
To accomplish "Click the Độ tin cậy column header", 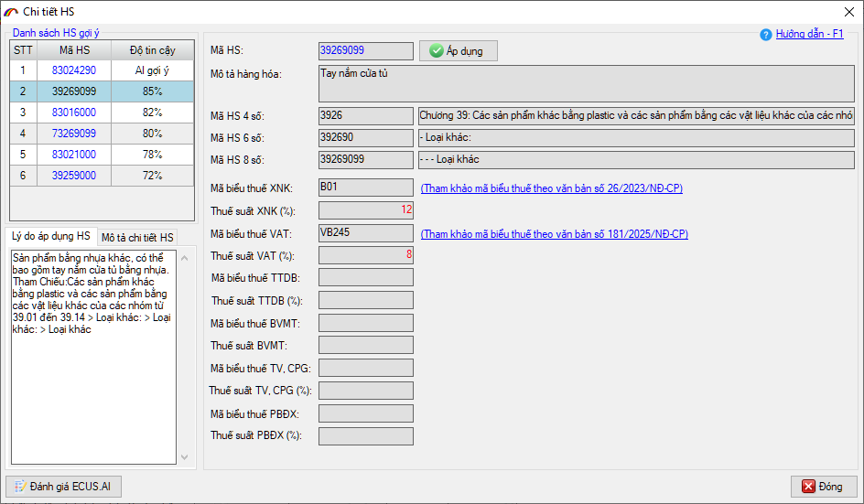I will 152,50.
